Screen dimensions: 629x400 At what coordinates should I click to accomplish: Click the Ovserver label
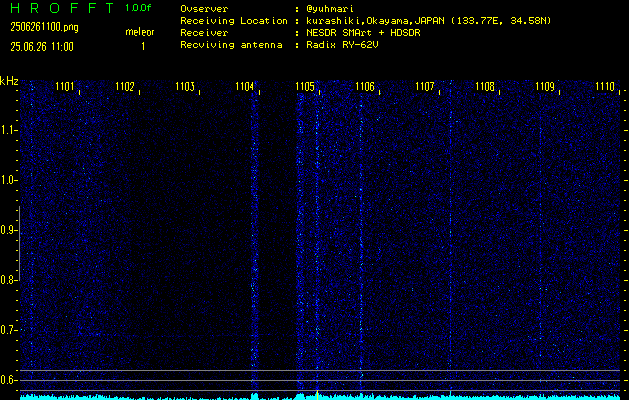pyautogui.click(x=204, y=9)
